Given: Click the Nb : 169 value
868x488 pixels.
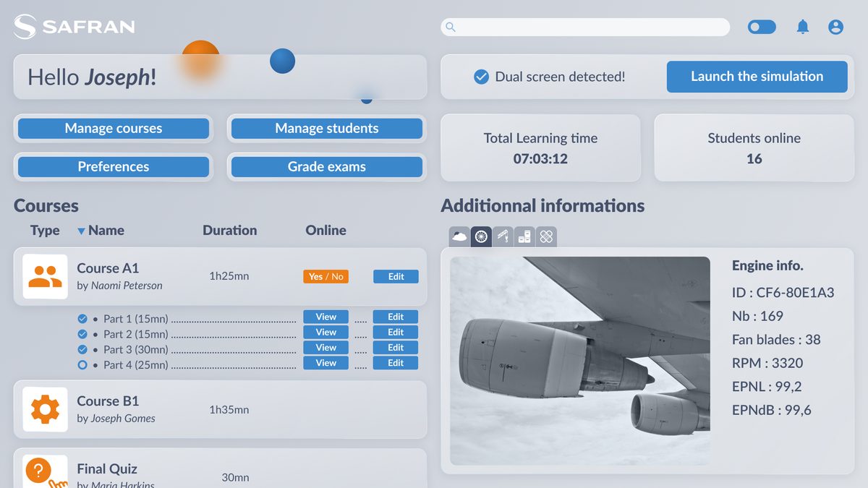Looking at the screenshot, I should pyautogui.click(x=757, y=316).
